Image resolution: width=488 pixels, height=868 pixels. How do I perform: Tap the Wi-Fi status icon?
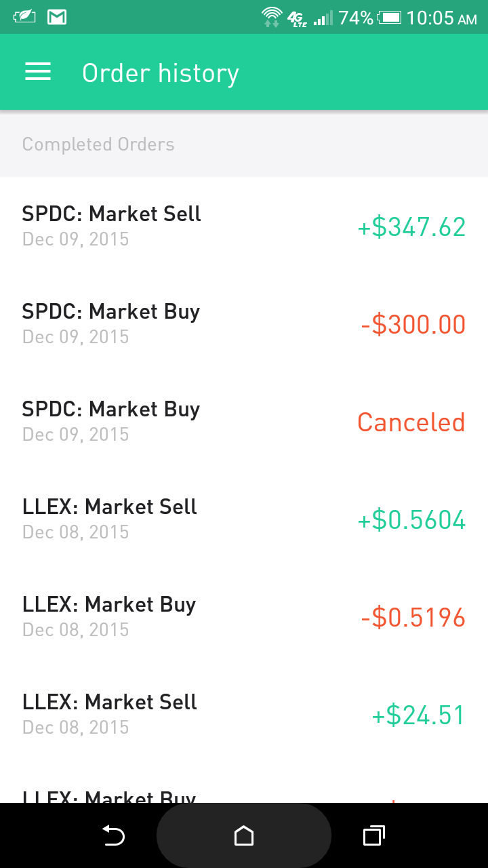[272, 17]
